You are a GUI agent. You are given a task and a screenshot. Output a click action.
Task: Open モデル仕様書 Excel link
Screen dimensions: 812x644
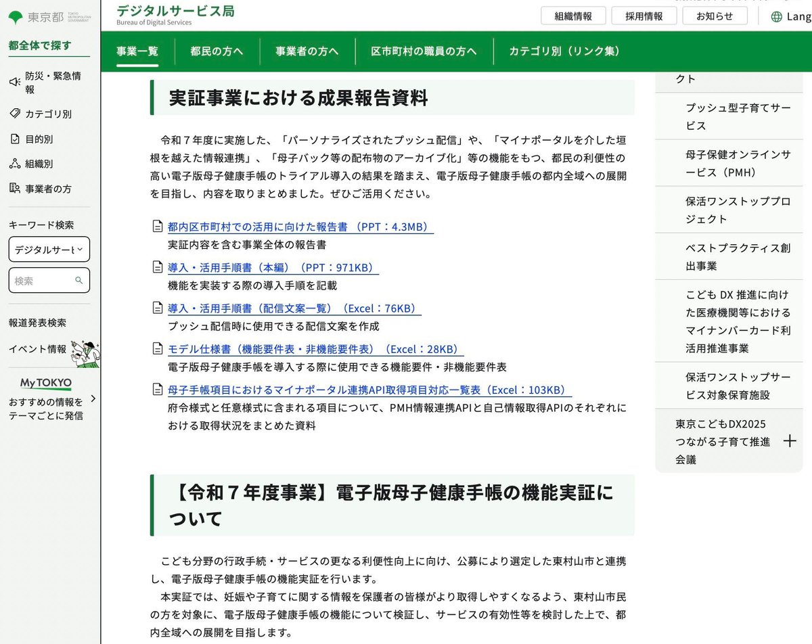[x=315, y=350]
